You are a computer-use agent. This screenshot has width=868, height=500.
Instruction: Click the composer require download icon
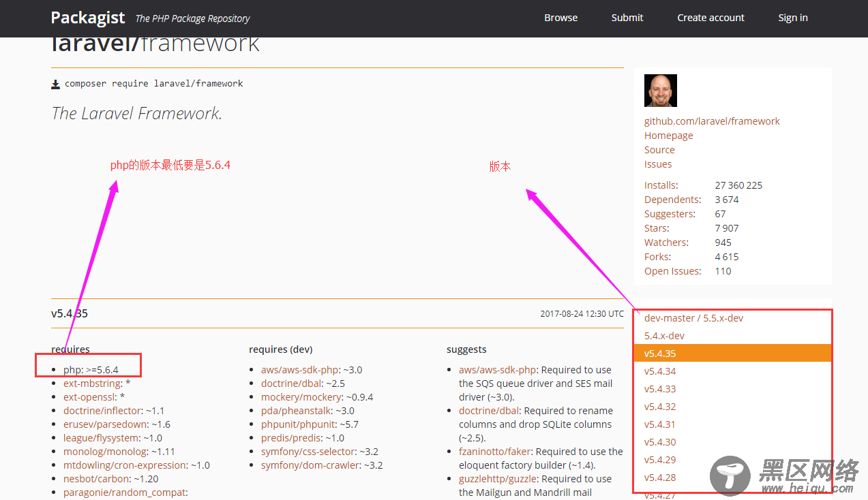tap(56, 84)
